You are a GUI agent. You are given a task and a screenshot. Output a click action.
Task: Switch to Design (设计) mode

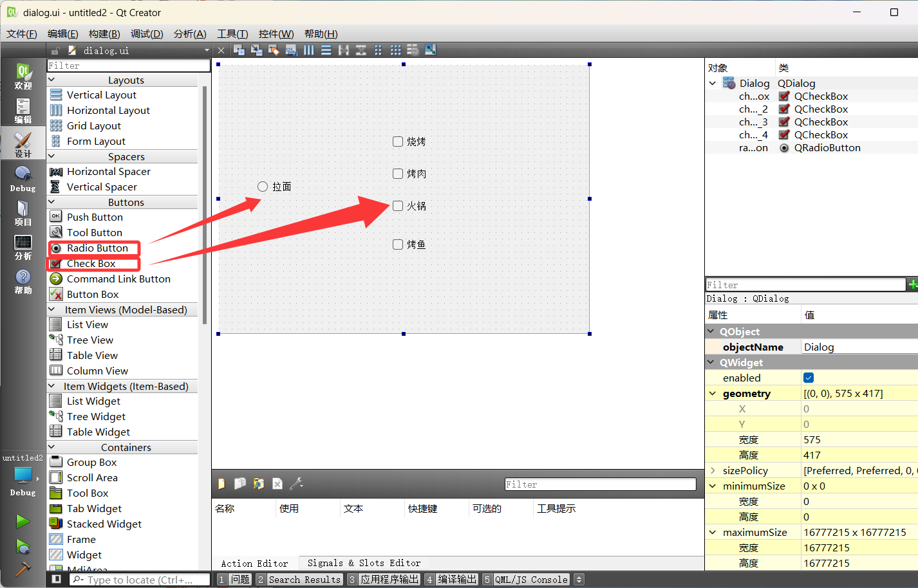pos(23,144)
